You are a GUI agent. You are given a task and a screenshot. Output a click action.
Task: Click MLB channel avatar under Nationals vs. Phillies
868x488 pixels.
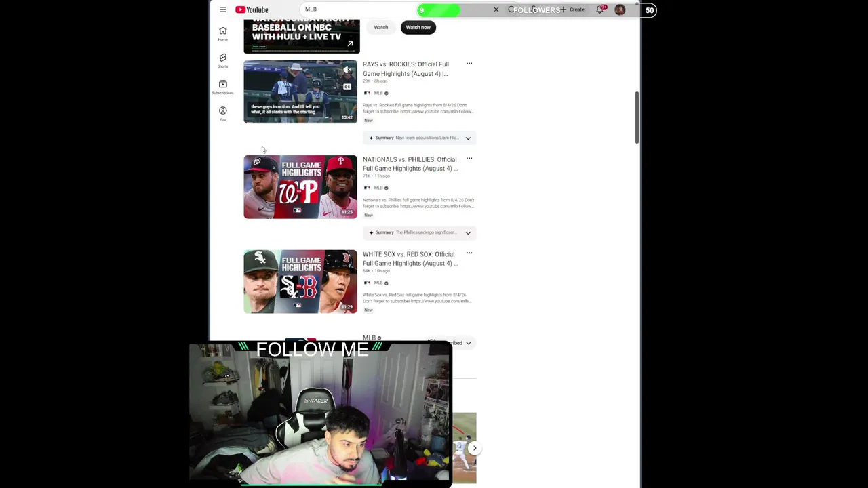pos(367,188)
